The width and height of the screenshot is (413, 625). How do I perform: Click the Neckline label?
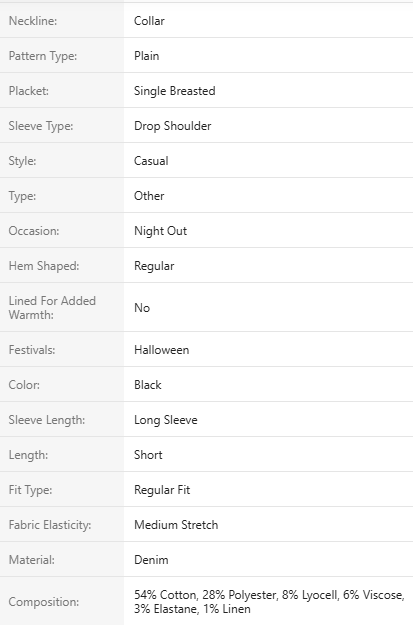point(33,21)
